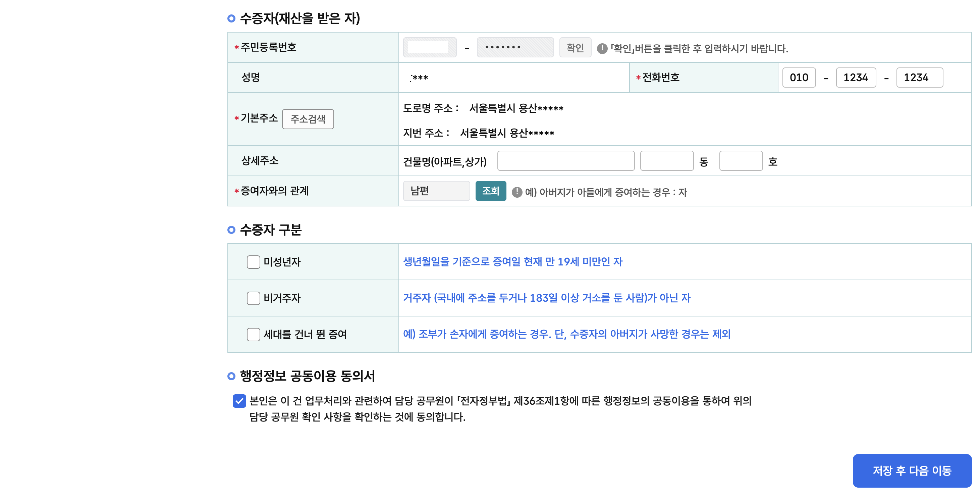Uncheck the 행정정보 공동이용 consent checkbox
Screen dimensions: 980x494
click(x=239, y=401)
